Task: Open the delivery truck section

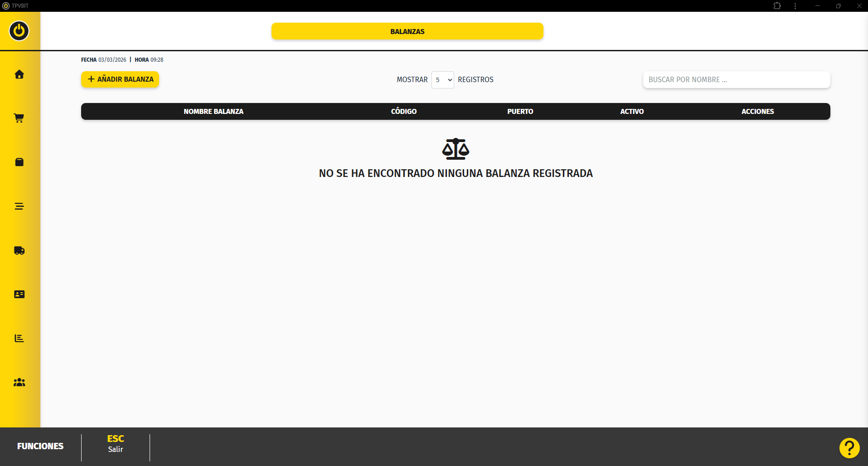Action: (x=19, y=250)
